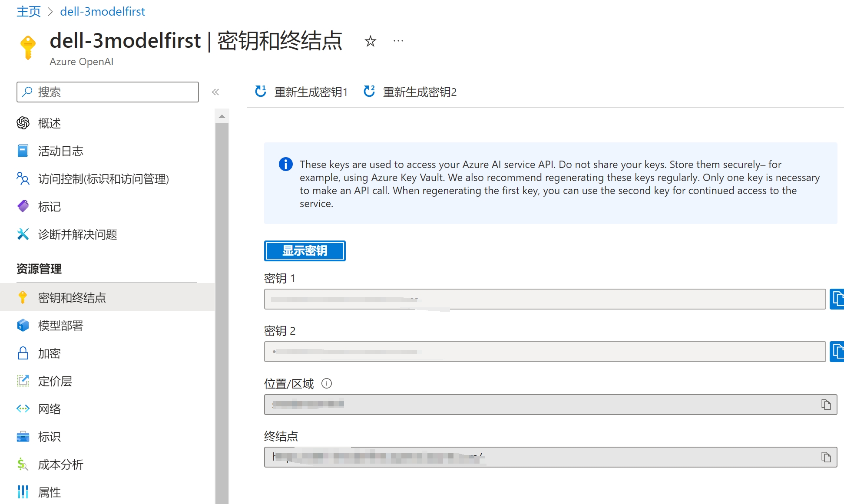Click the favorite star icon next to title
The width and height of the screenshot is (844, 504).
click(x=370, y=41)
